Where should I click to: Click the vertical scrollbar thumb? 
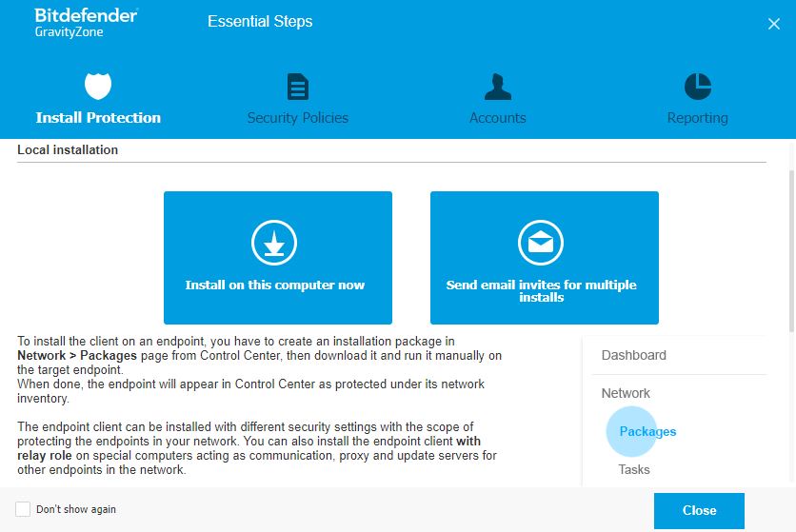tap(791, 251)
